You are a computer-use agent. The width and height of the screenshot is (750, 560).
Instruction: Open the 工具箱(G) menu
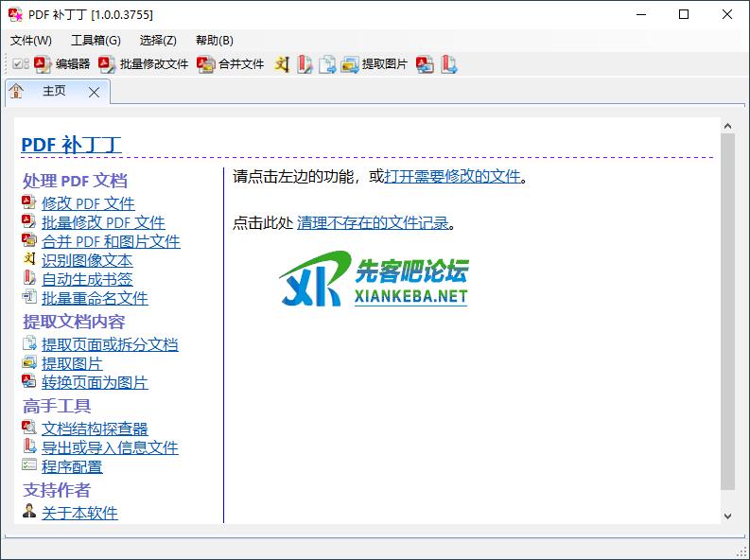click(x=96, y=40)
